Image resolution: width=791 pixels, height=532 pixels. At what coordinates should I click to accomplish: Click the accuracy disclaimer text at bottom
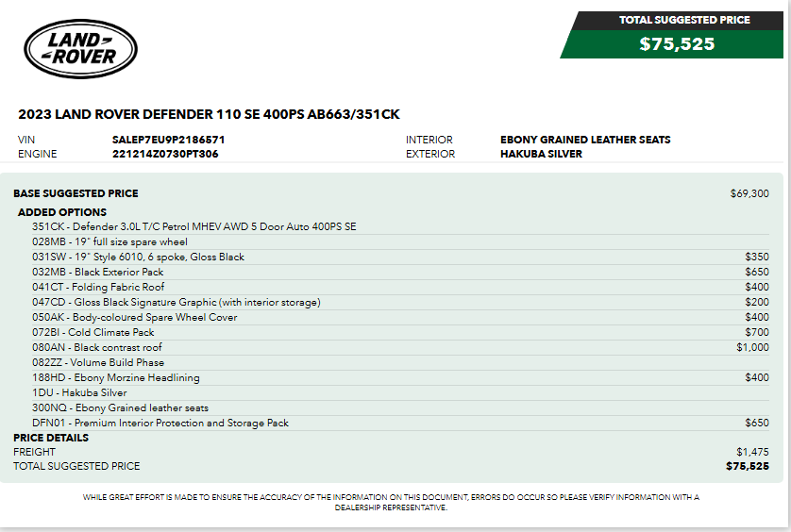pyautogui.click(x=391, y=502)
